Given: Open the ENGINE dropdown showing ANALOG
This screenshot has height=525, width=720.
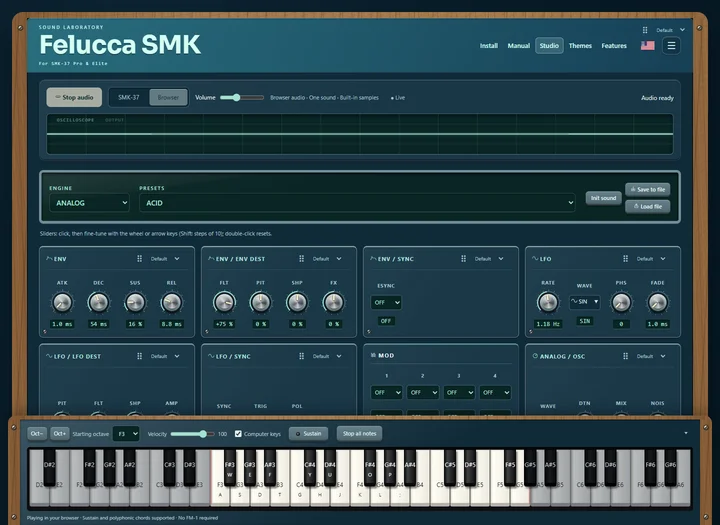Looking at the screenshot, I should click(x=90, y=203).
